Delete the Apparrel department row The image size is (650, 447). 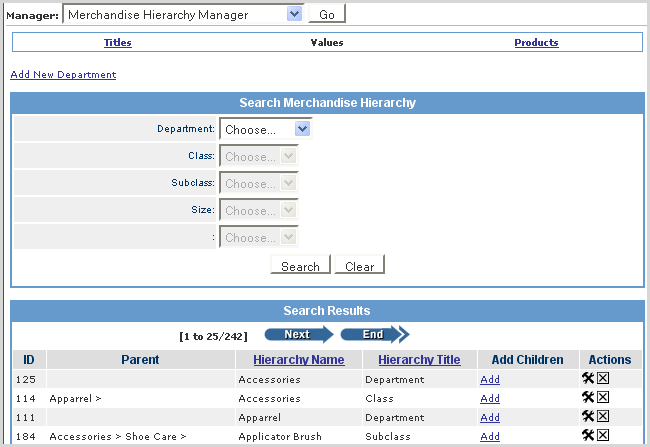(x=603, y=417)
